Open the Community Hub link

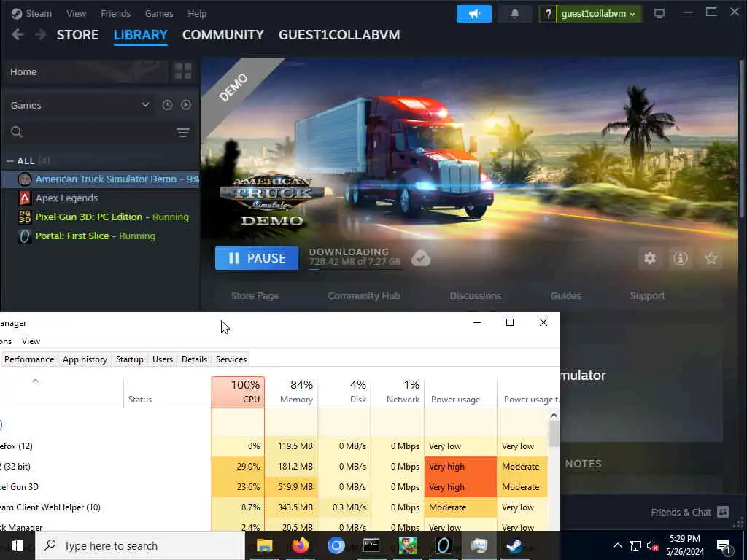(x=364, y=296)
